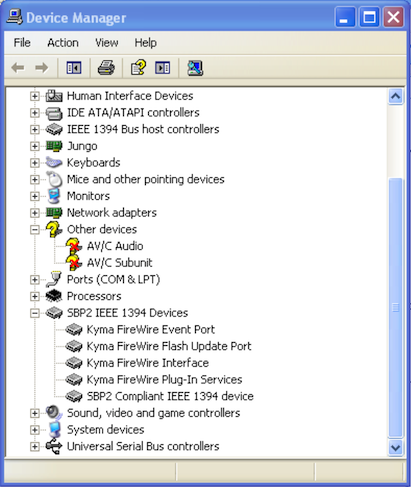Click the scrollbar up arrow
Viewport: 411px width, 487px height.
point(396,97)
